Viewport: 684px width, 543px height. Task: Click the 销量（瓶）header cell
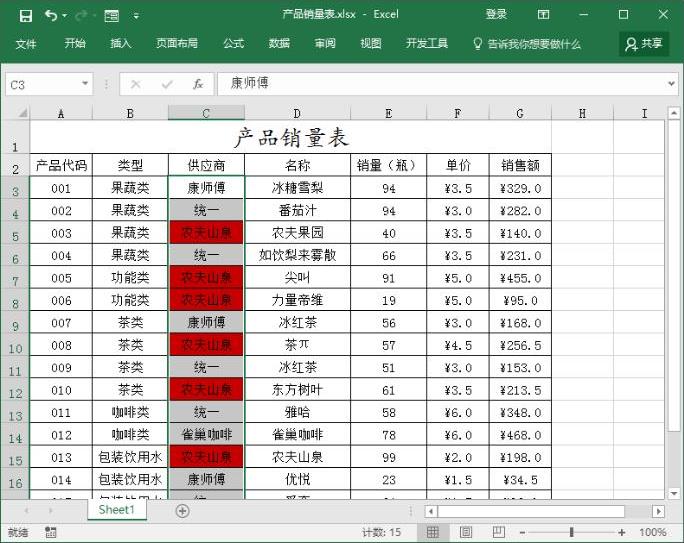tap(388, 165)
